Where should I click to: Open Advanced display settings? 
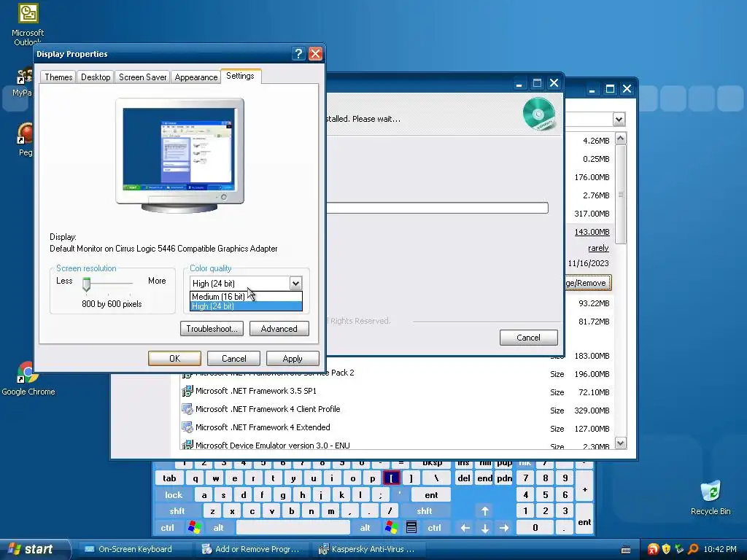click(x=279, y=329)
